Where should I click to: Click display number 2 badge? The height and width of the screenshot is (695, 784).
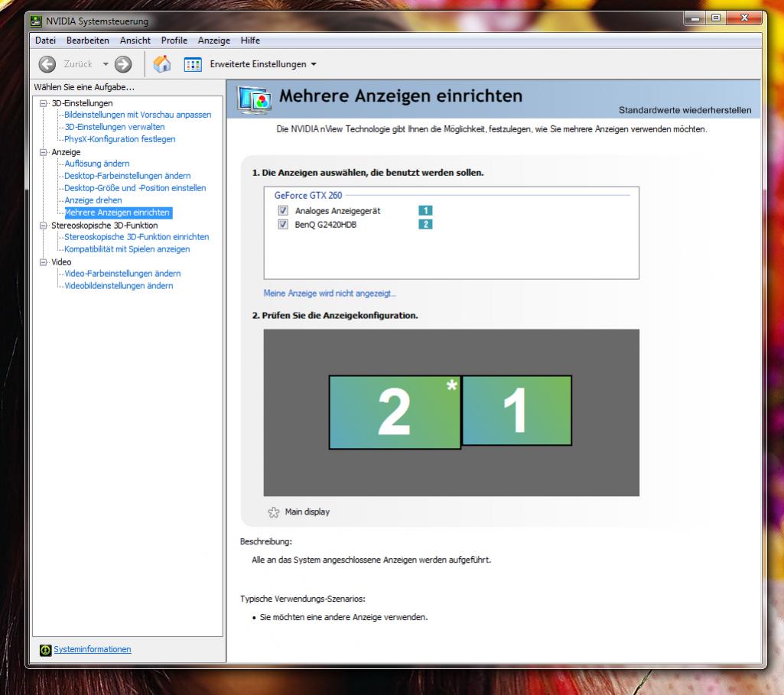(425, 224)
